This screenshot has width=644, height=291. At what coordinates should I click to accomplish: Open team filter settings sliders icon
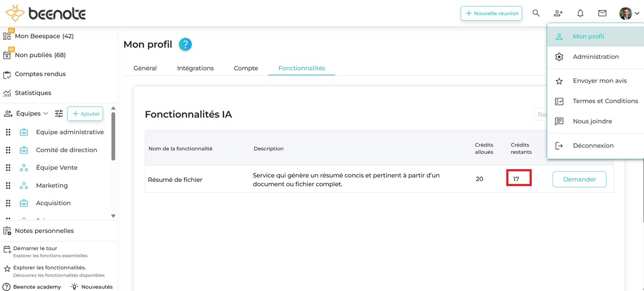[59, 113]
